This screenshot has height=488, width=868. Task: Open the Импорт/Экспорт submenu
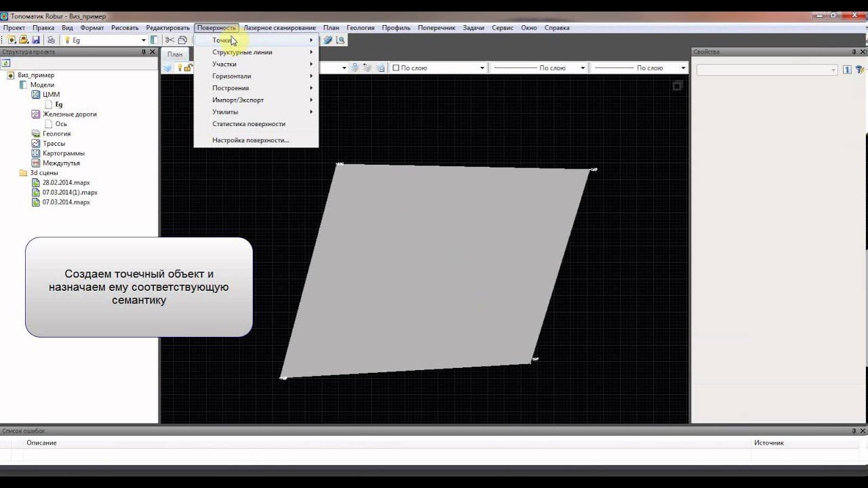pyautogui.click(x=256, y=100)
